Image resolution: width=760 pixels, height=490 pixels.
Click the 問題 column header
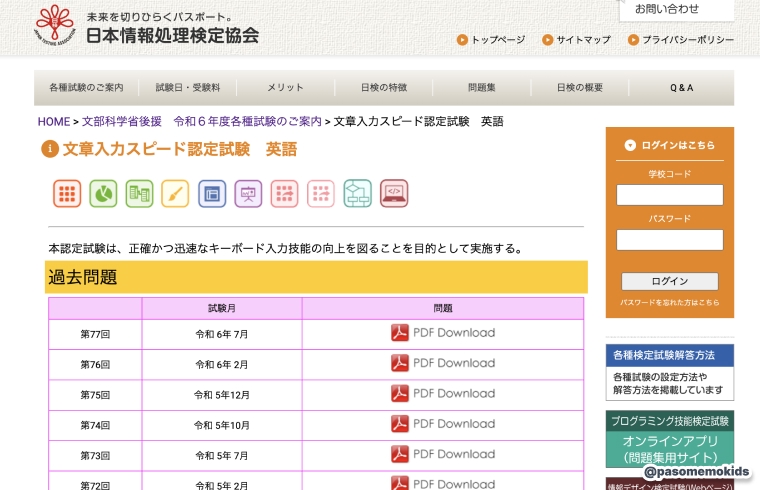point(443,308)
